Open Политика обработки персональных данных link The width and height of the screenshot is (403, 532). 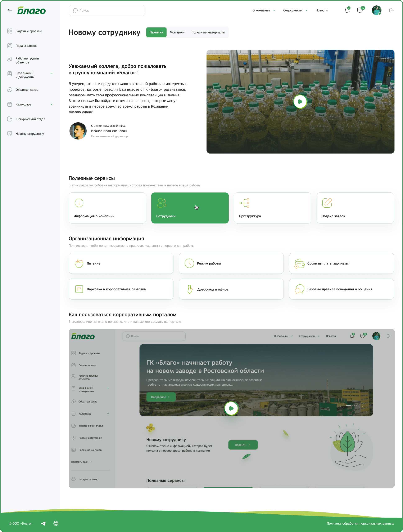click(360, 523)
